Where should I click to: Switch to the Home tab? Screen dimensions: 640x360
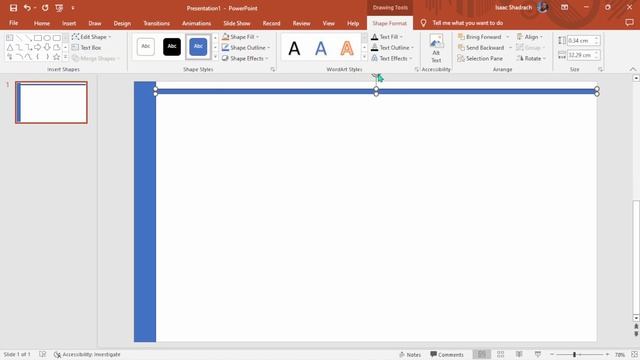point(42,23)
